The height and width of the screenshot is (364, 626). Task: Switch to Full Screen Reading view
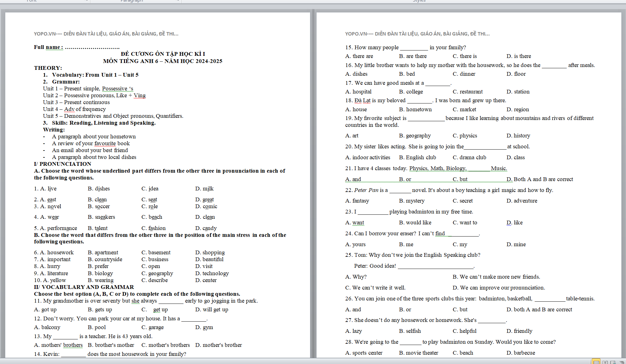605,362
